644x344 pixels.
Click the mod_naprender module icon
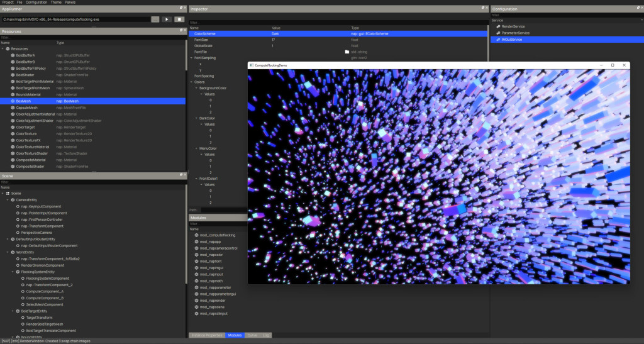[196, 300]
